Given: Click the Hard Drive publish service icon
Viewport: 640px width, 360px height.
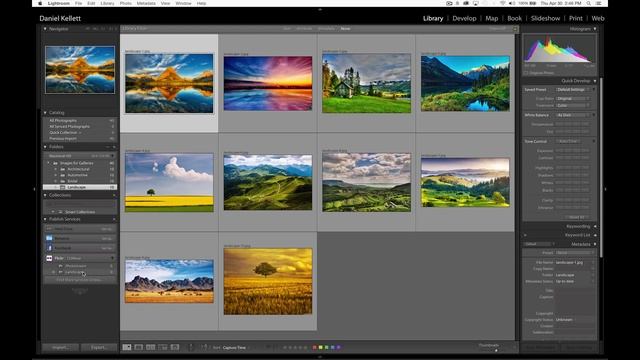Looking at the screenshot, I should [x=49, y=229].
